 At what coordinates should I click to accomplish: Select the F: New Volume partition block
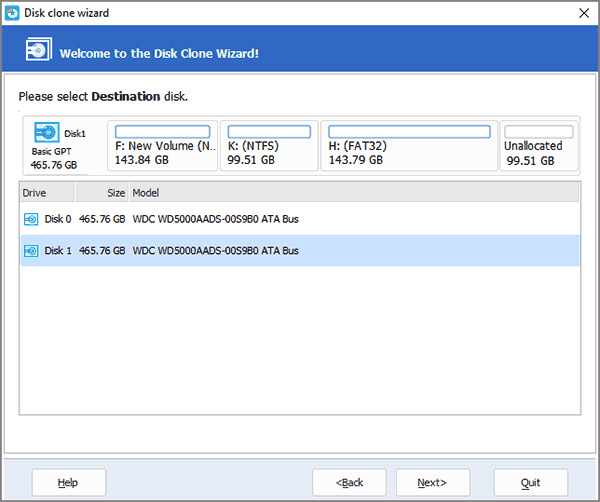(163, 146)
